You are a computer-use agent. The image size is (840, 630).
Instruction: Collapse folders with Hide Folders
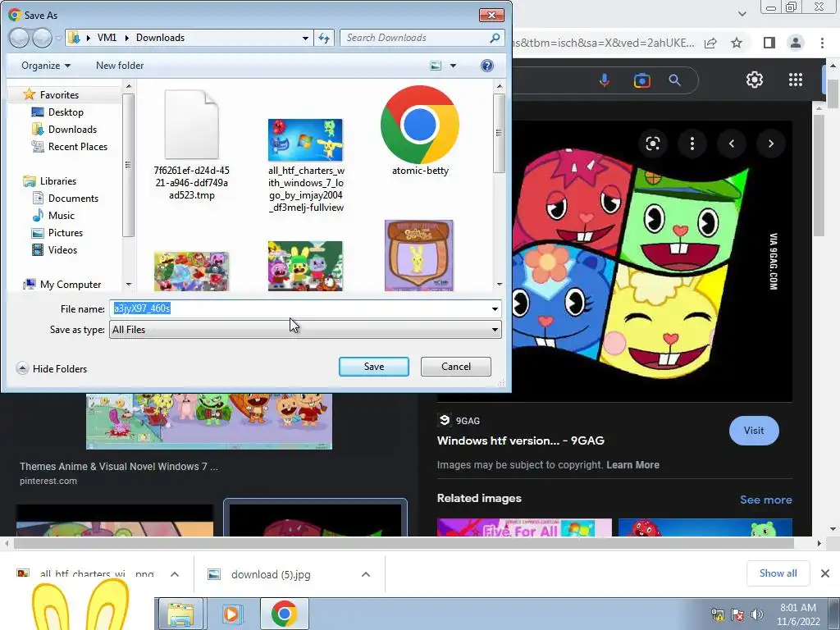pos(52,368)
